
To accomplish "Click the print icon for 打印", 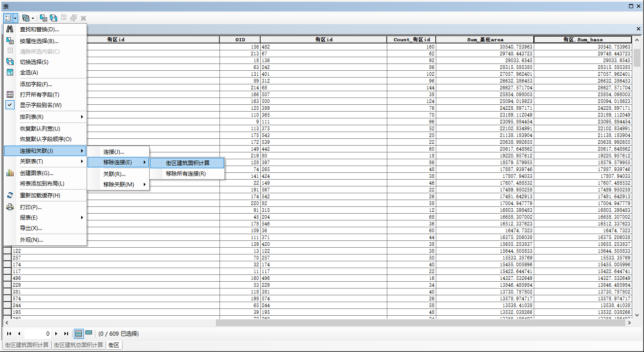I will (10, 207).
